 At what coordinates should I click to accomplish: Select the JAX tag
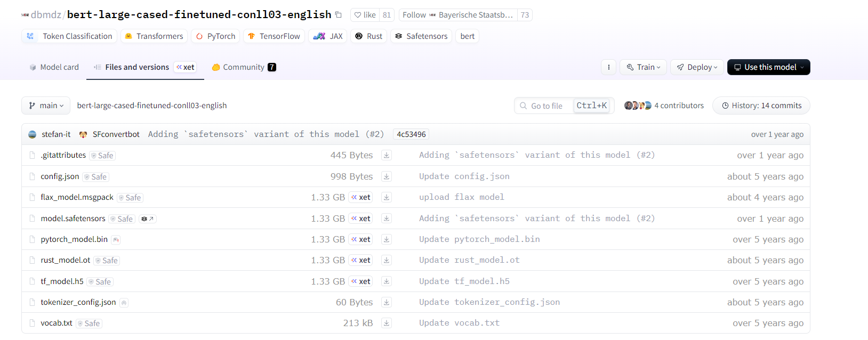[x=328, y=36]
